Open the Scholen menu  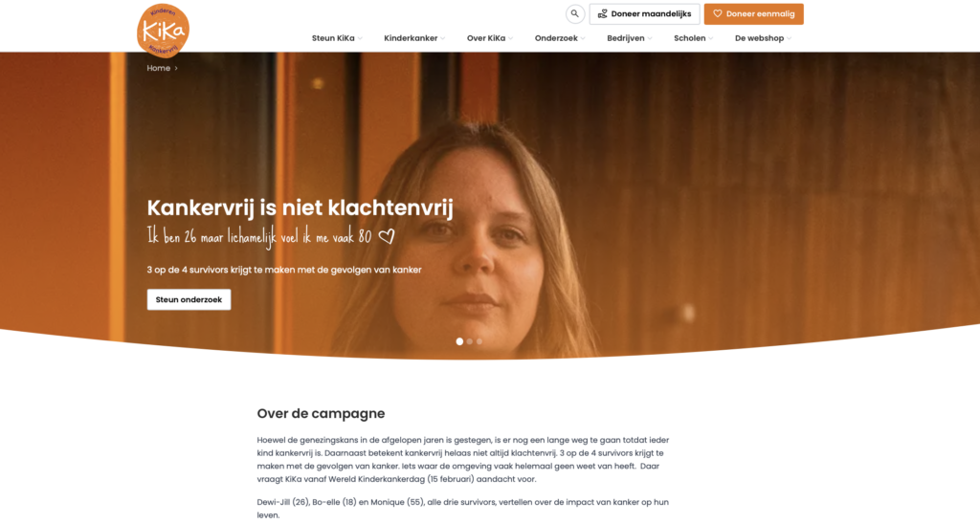tap(689, 38)
